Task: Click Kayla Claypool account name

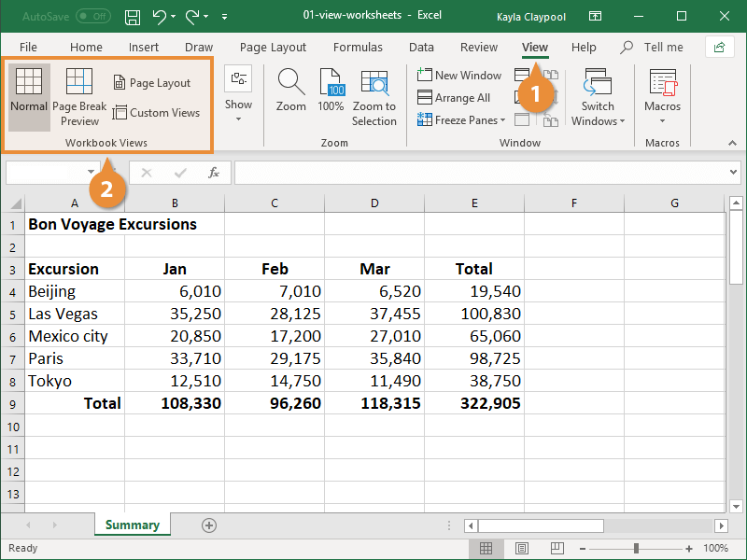Action: point(531,17)
